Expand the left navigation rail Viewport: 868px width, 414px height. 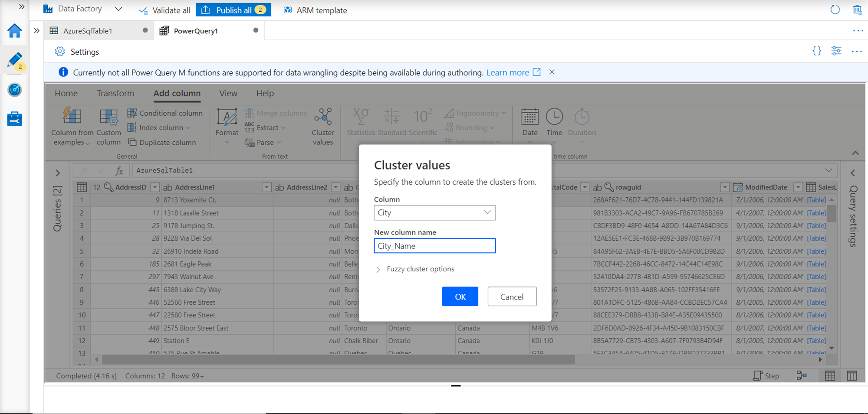22,7
